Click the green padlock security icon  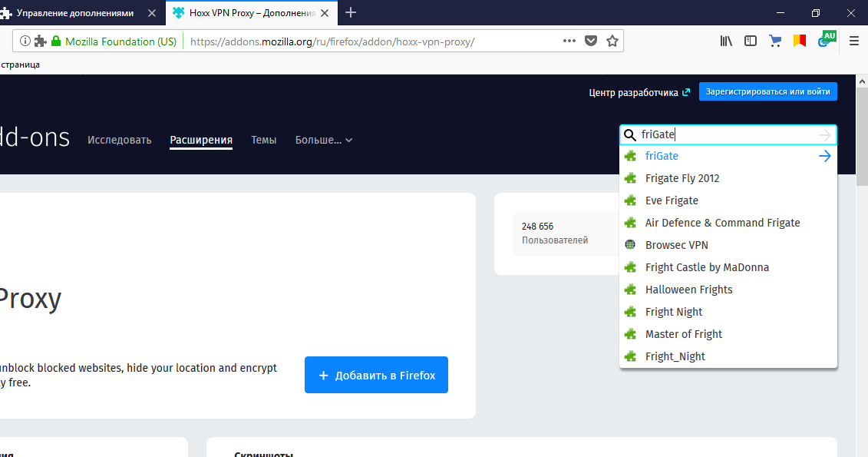[56, 41]
